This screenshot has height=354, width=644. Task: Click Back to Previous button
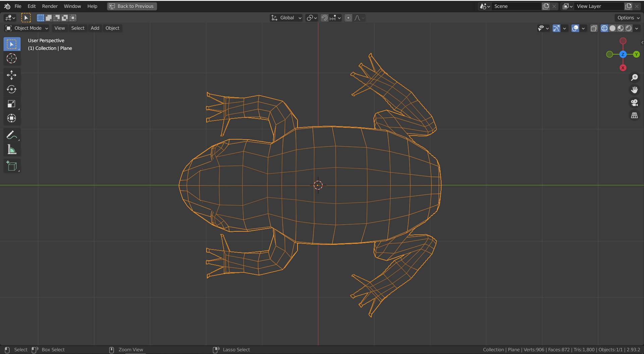tap(132, 6)
